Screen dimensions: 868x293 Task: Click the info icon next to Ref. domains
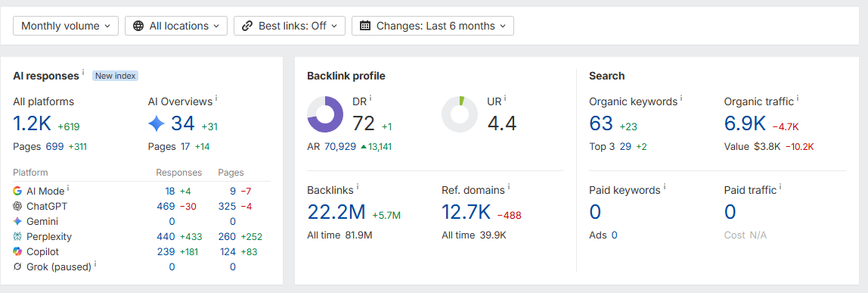click(509, 187)
